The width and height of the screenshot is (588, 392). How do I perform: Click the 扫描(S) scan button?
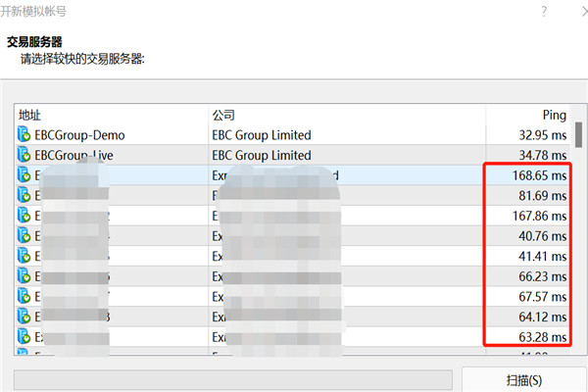[x=524, y=380]
